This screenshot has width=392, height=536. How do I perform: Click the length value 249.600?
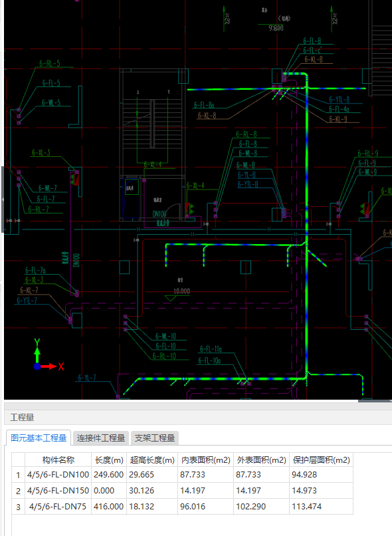[x=108, y=474]
